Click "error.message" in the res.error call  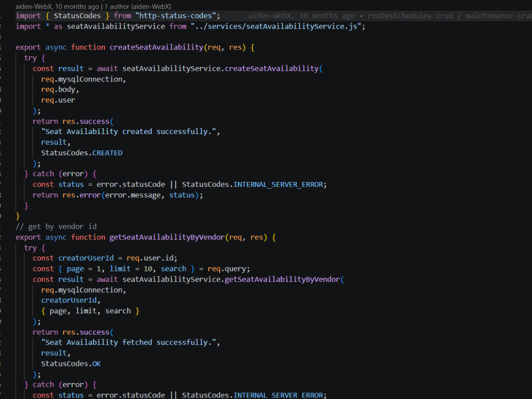coord(132,195)
